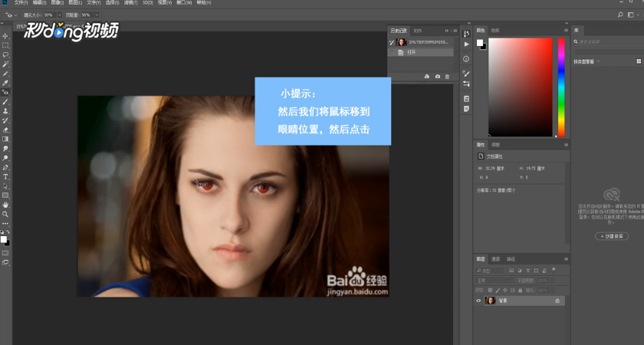Open the Info panel icon
644x345 pixels.
tap(466, 59)
